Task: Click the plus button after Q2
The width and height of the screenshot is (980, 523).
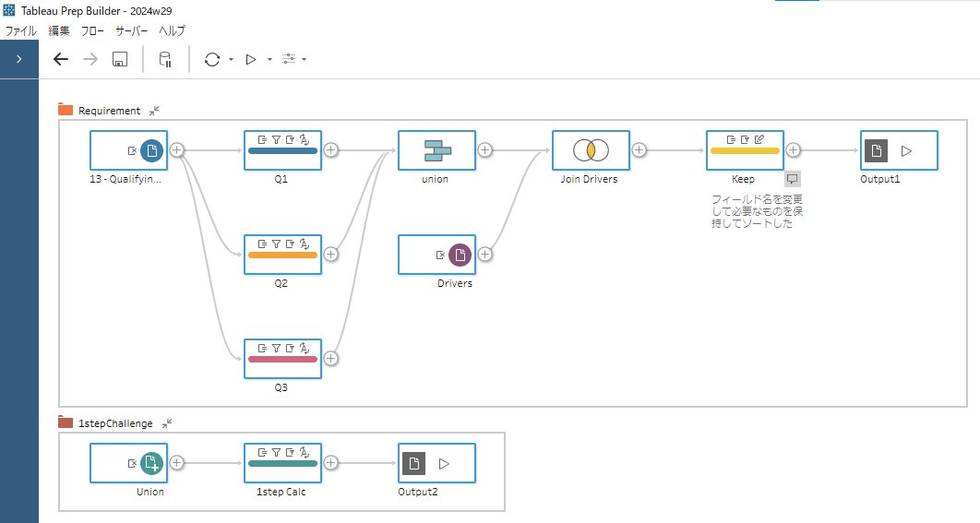Action: tap(330, 255)
